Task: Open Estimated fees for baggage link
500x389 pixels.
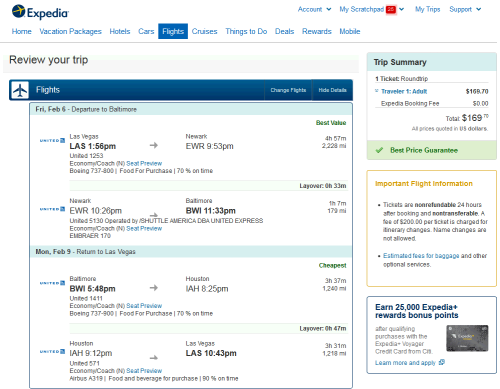Action: click(x=421, y=256)
